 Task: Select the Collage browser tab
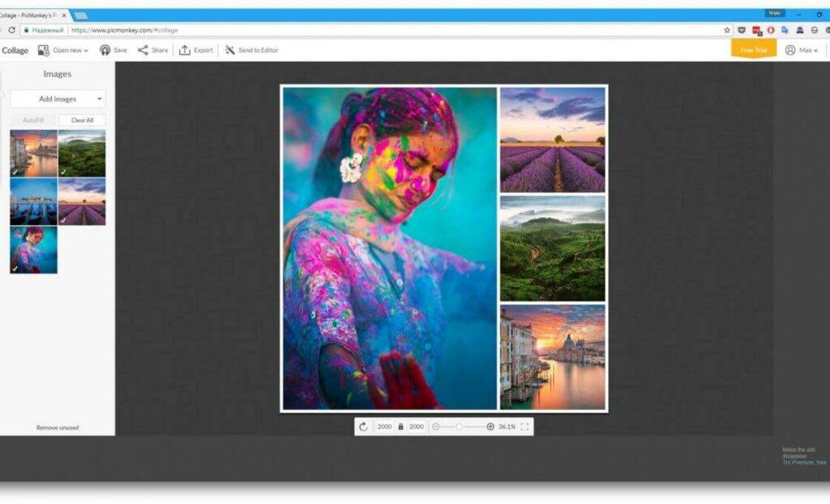tap(32, 15)
